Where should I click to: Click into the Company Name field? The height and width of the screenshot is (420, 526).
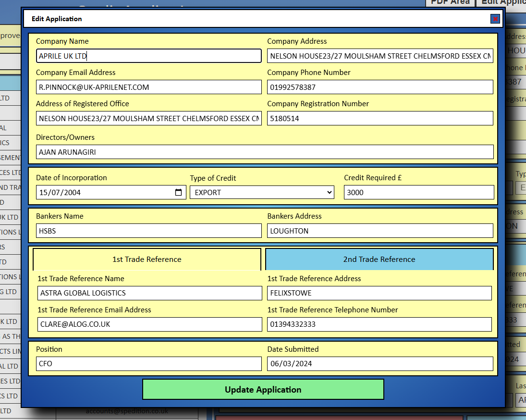click(149, 56)
